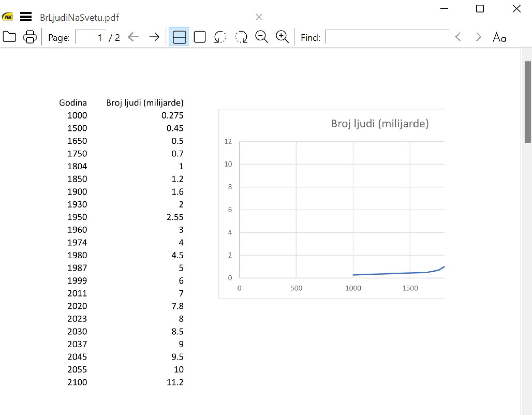Image resolution: width=532 pixels, height=415 pixels.
Task: Rotate the page clockwise
Action: tap(241, 37)
